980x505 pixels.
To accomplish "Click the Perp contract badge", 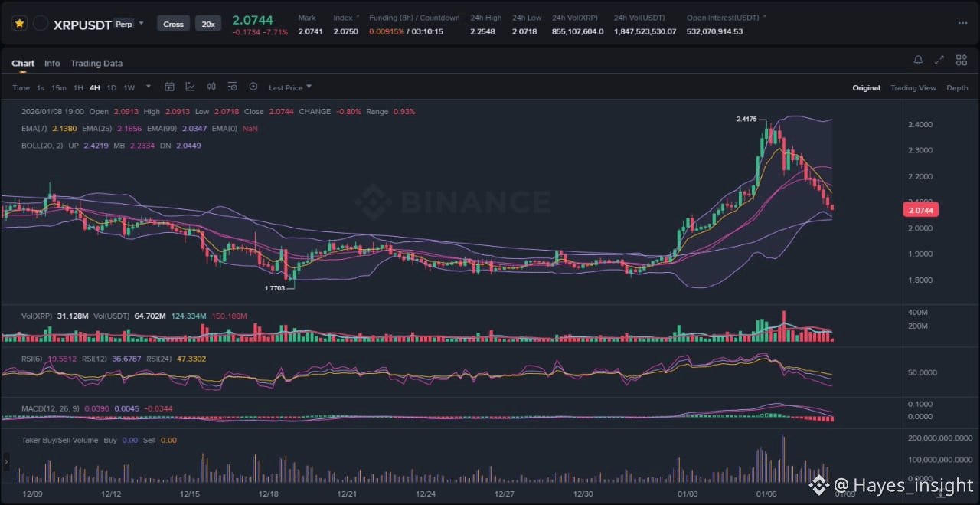I will (x=123, y=25).
